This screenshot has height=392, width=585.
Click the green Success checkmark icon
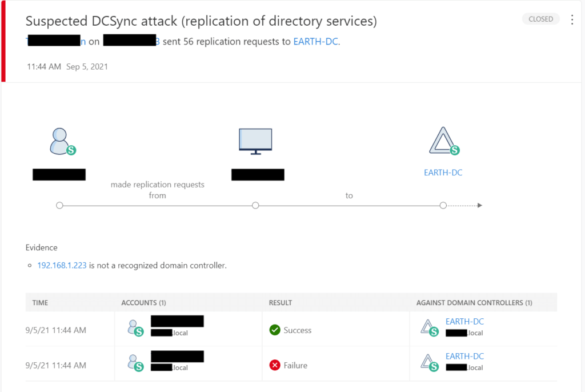coord(274,330)
